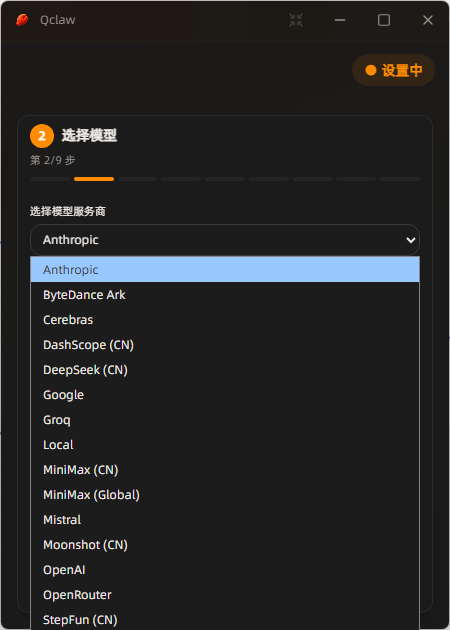Select Moonshot (CN) provider

click(225, 545)
